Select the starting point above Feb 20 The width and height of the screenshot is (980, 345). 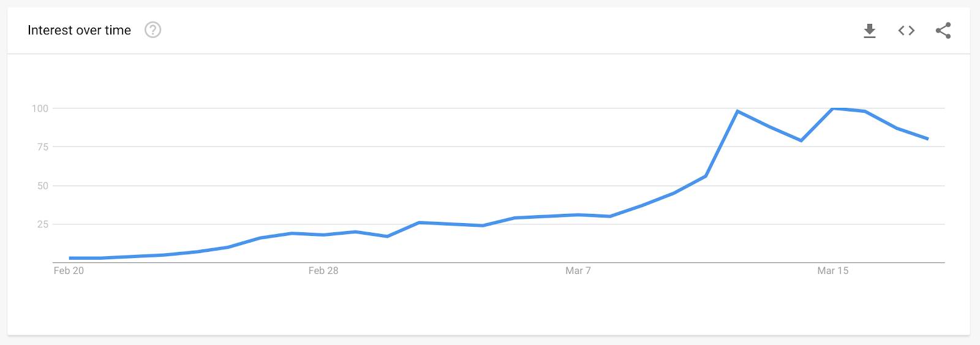70,258
